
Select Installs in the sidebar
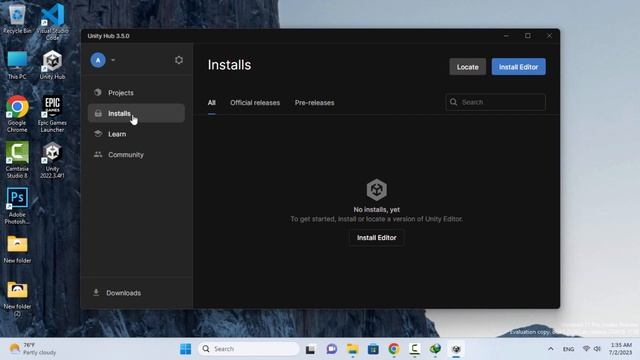(x=136, y=113)
